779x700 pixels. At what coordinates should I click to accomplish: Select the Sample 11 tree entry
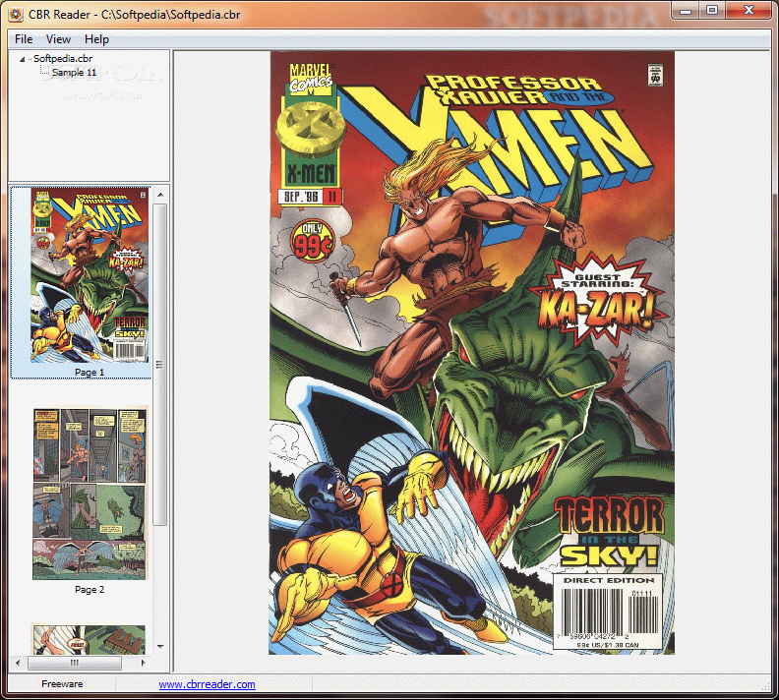coord(74,73)
